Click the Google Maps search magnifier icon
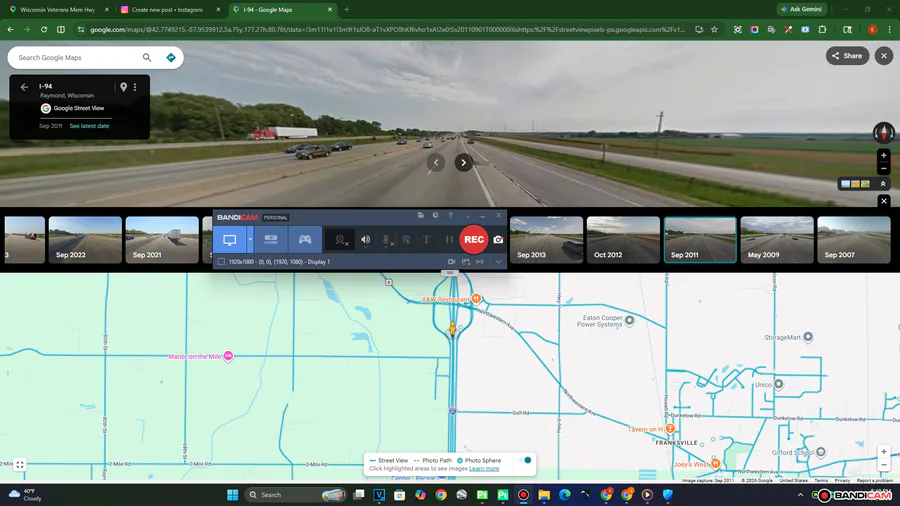This screenshot has height=506, width=900. 147,57
